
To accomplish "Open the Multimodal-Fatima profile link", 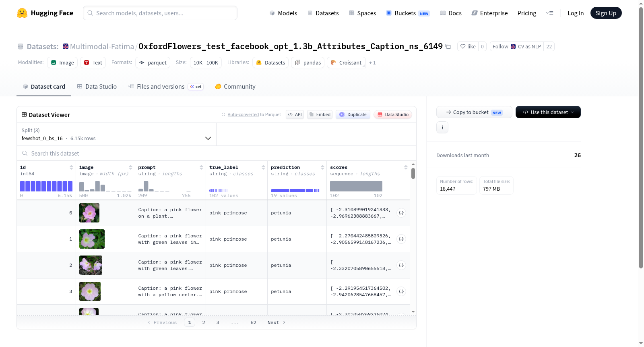I will tap(102, 46).
